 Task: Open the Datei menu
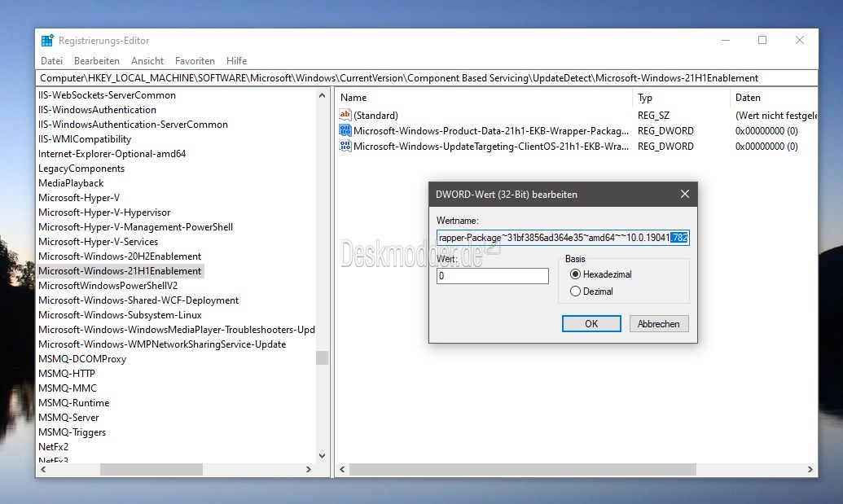[51, 61]
